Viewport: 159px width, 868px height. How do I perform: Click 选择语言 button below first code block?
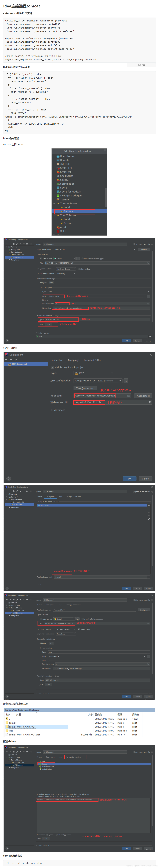(x=141, y=65)
